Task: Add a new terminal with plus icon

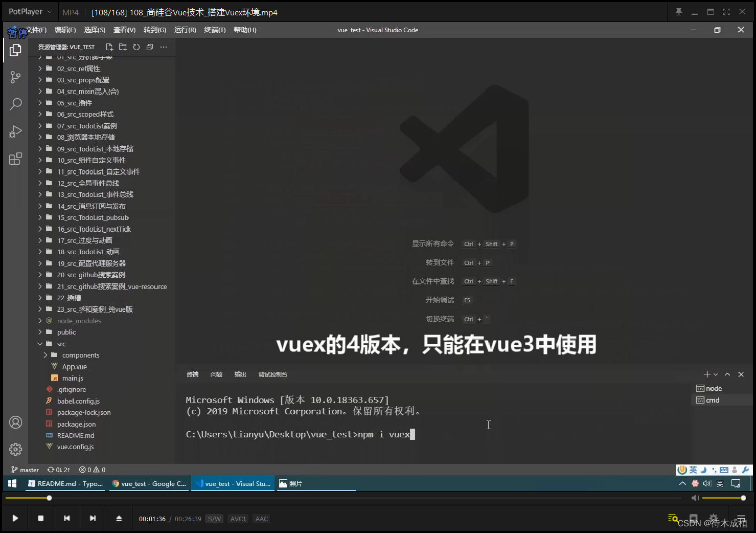Action: coord(707,374)
